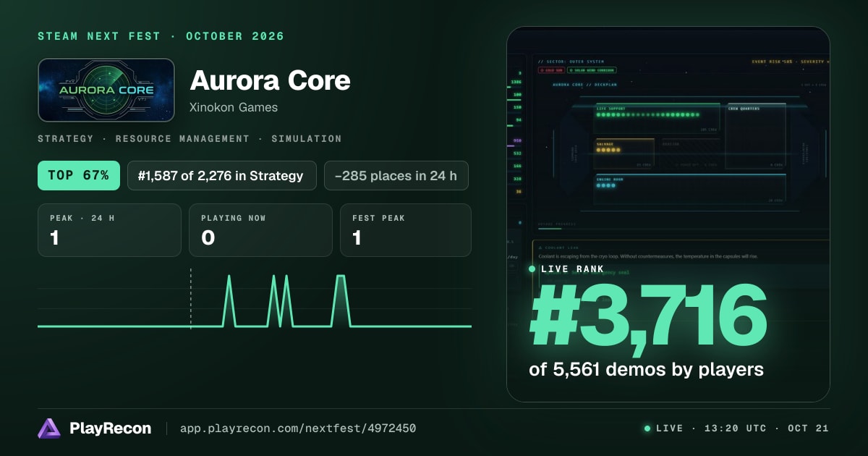Select the PEAK · 24 H stat card
Viewport: 868px width, 456px height.
(x=109, y=230)
